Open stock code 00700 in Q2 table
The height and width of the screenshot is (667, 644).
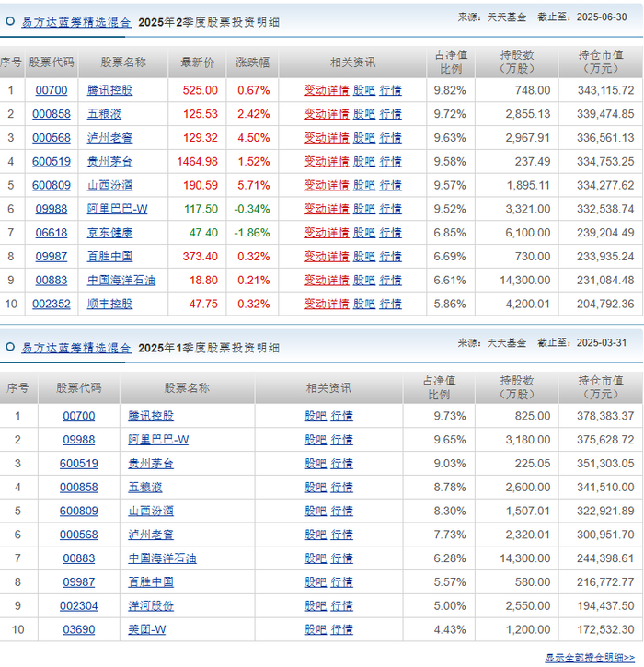click(52, 90)
